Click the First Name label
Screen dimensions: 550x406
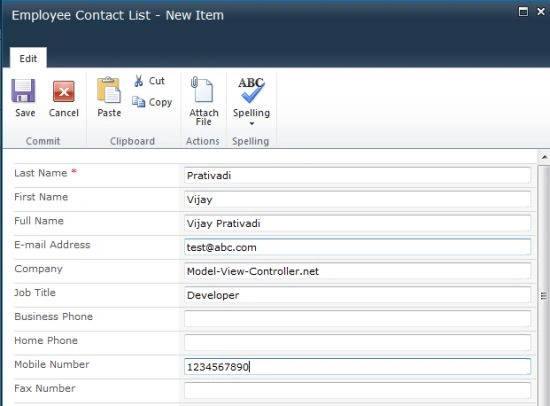(41, 197)
